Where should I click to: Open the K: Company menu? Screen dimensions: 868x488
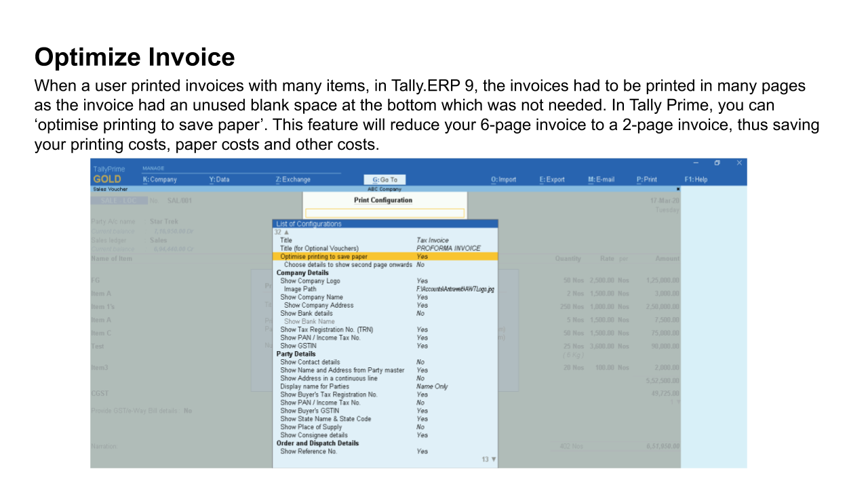[x=159, y=180]
